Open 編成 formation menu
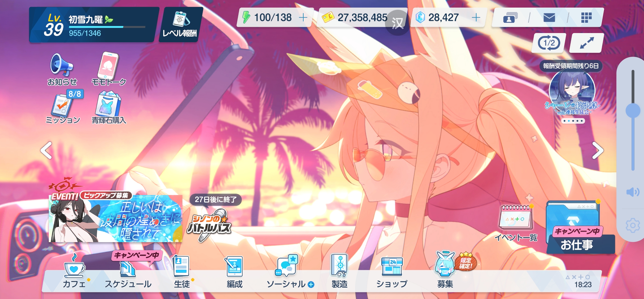Screen dimensions: 644x299 pos(234,272)
